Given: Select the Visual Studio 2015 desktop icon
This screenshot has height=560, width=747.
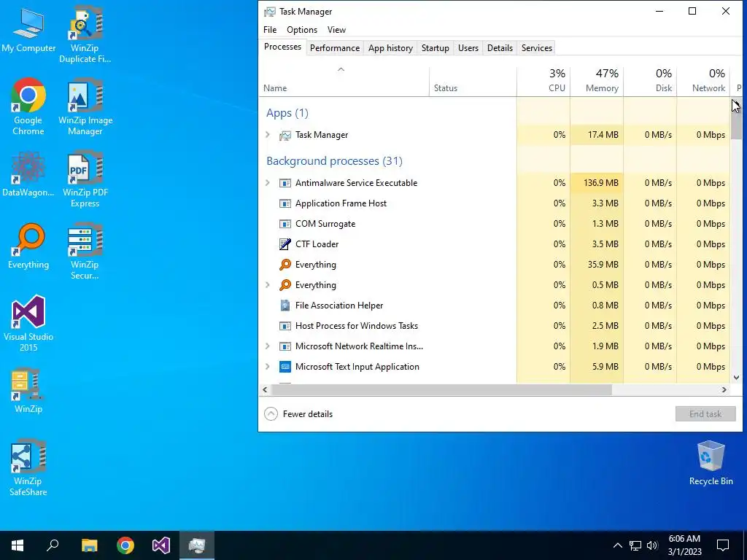Looking at the screenshot, I should coord(28,323).
